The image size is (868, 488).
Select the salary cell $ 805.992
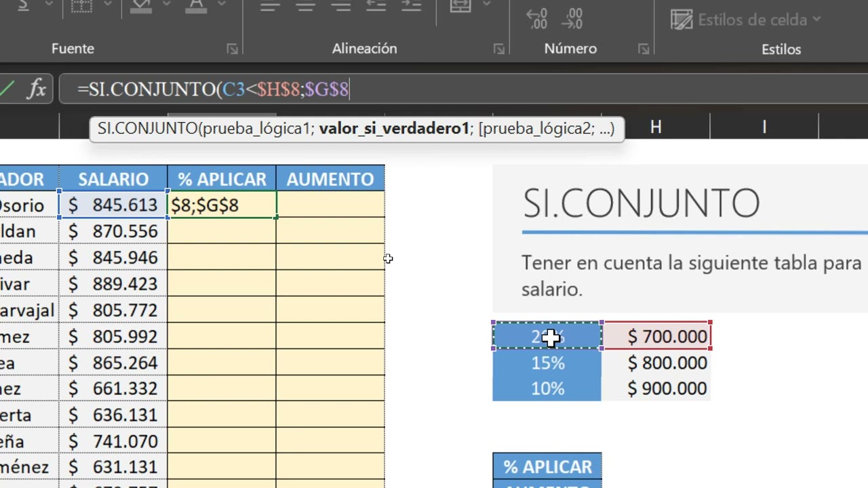coord(113,336)
